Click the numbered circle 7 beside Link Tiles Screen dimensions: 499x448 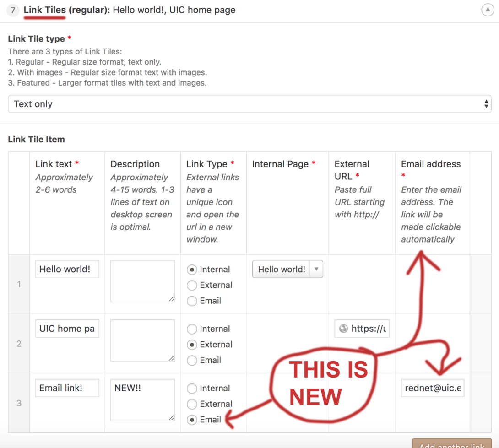pos(12,10)
